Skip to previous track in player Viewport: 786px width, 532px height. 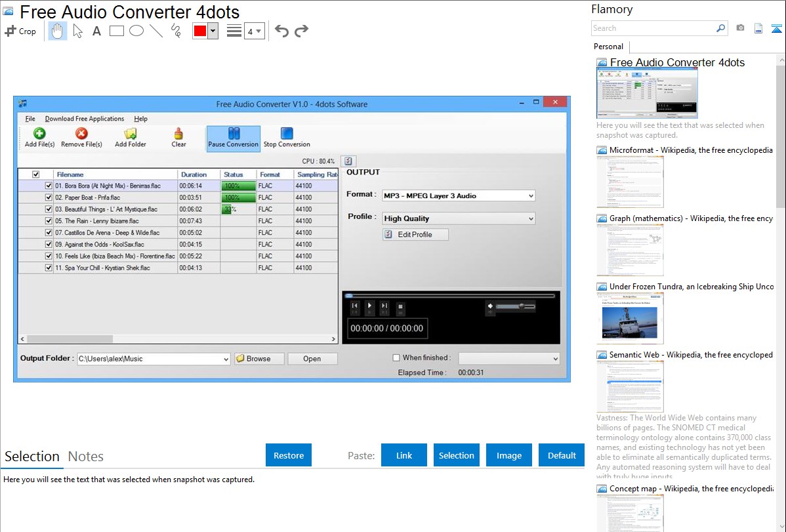[x=354, y=306]
